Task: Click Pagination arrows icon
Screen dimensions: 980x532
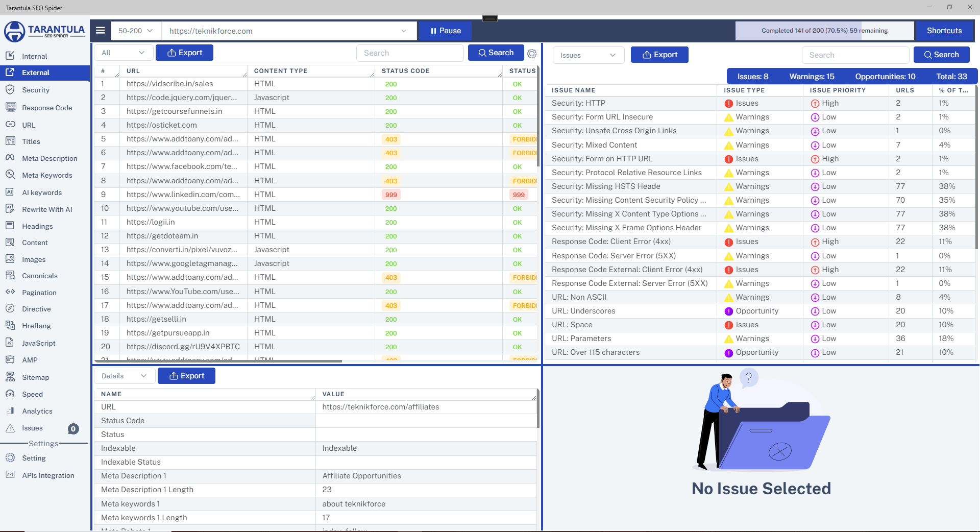Action: click(x=10, y=292)
